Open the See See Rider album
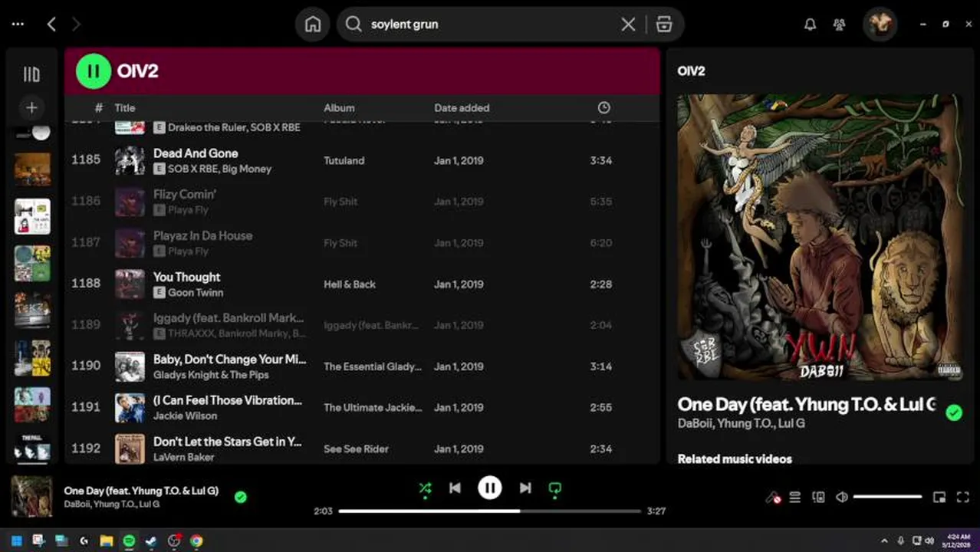The width and height of the screenshot is (980, 552). [356, 449]
